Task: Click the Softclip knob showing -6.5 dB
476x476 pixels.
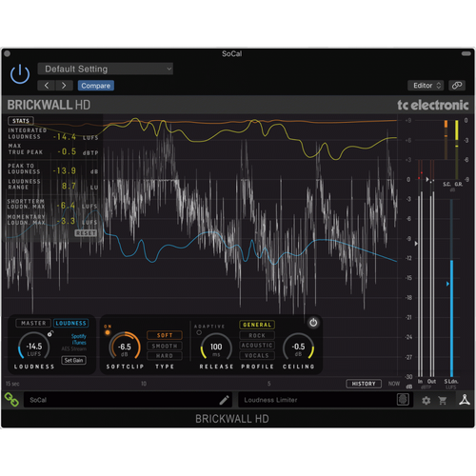Action: [x=125, y=347]
